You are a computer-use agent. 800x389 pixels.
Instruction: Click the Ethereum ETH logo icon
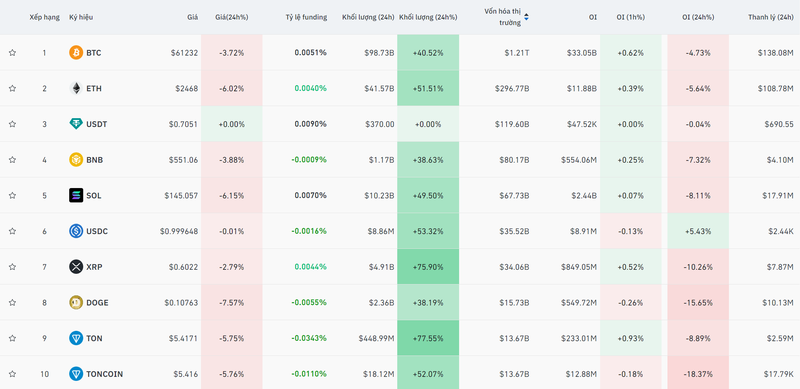pyautogui.click(x=76, y=88)
